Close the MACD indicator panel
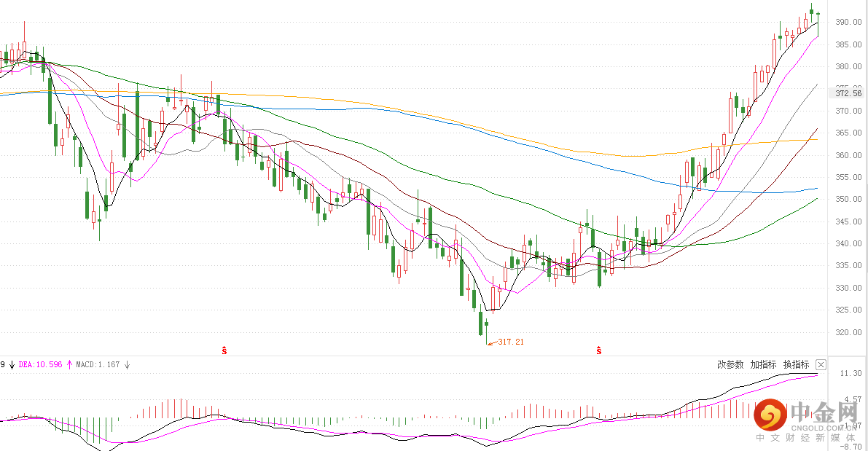The image size is (868, 451). (x=821, y=365)
